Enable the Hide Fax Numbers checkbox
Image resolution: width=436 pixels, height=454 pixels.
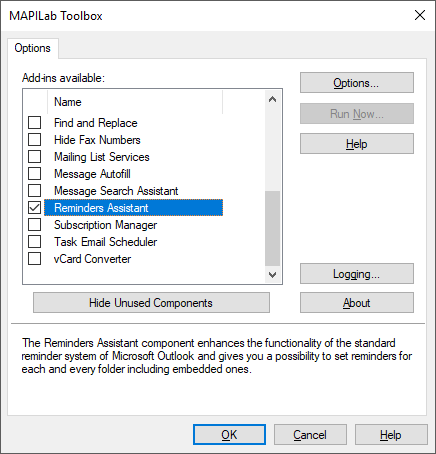[x=34, y=140]
